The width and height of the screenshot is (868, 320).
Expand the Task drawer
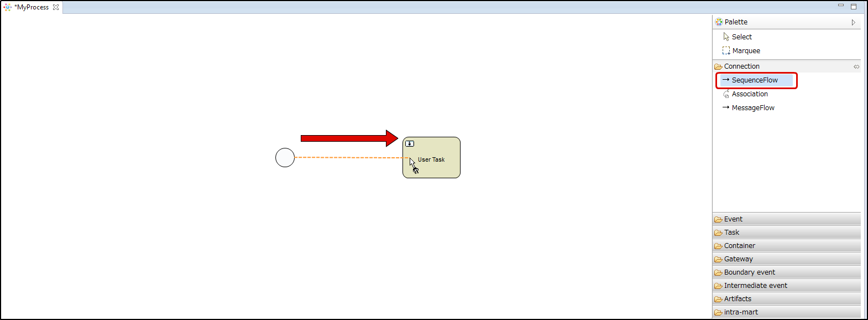coord(787,233)
